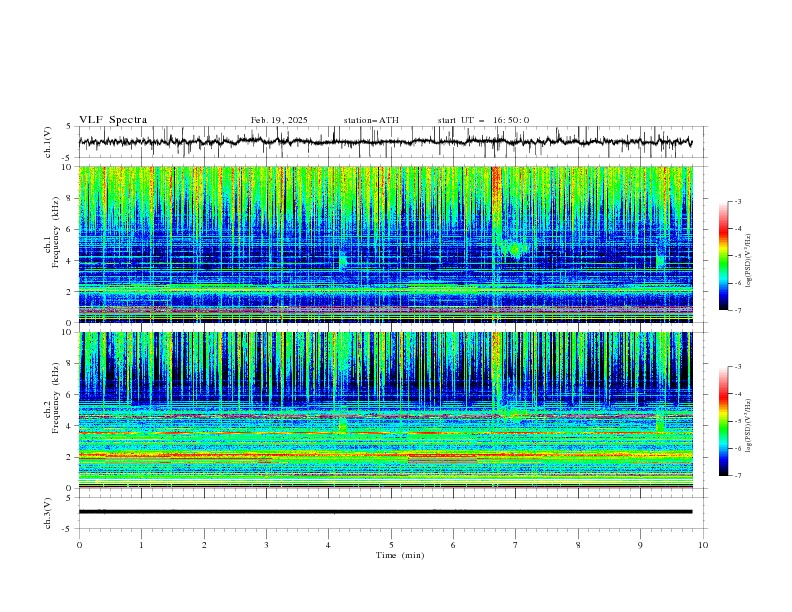Click time axis tick label "7"
Viewport: 792px width, 612px height.
click(515, 545)
